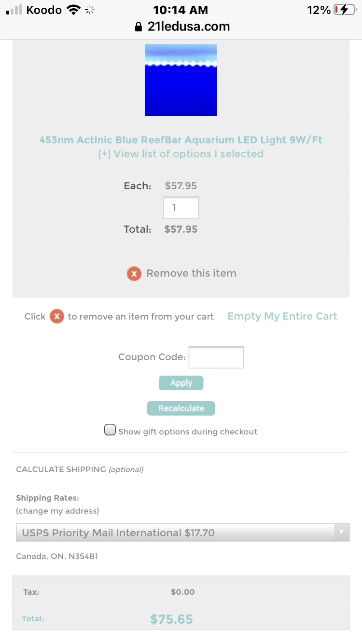Tap the cellular signal bars icon
The image size is (362, 644).
tap(14, 10)
